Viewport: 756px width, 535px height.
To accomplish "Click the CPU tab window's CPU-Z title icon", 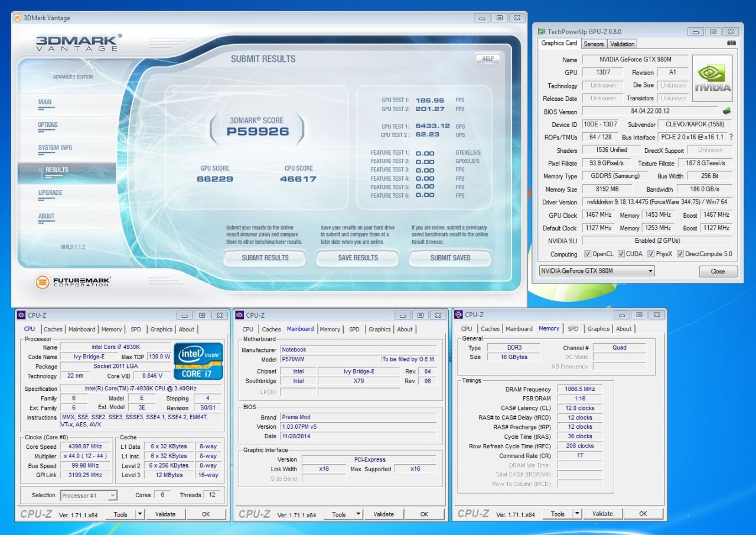I will pyautogui.click(x=21, y=315).
